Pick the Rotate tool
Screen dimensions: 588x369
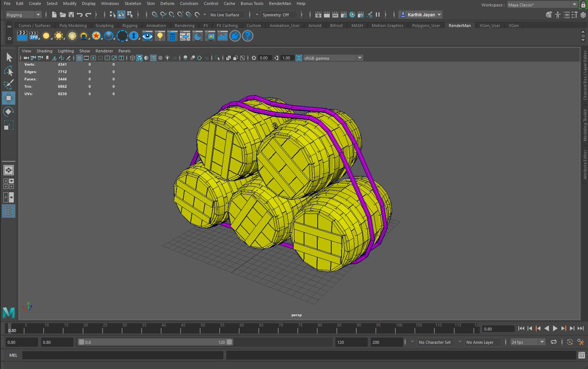coord(9,112)
